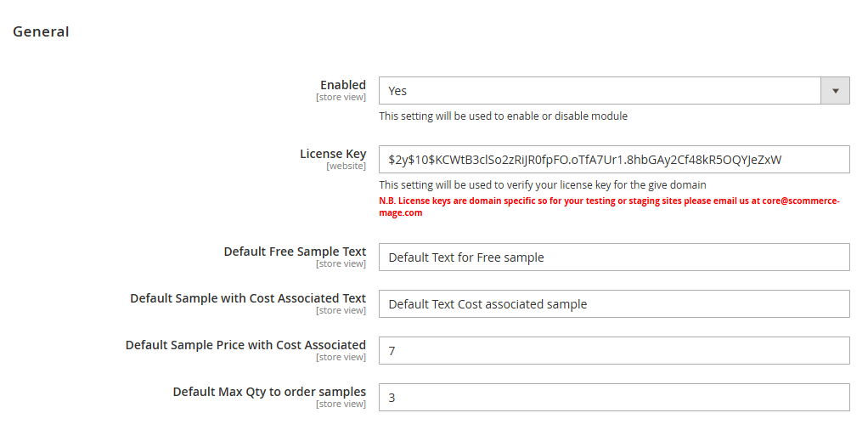
Task: Click the Default Free Sample Text label
Action: click(x=295, y=252)
